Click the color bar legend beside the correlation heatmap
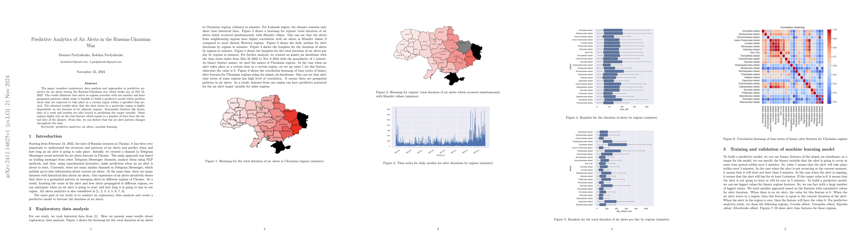 pyautogui.click(x=829, y=66)
